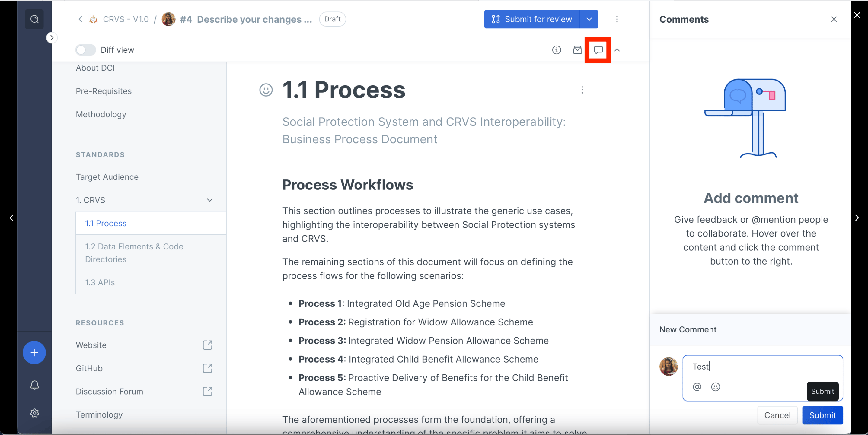Open the notifications bell
This screenshot has height=435, width=868.
click(34, 385)
